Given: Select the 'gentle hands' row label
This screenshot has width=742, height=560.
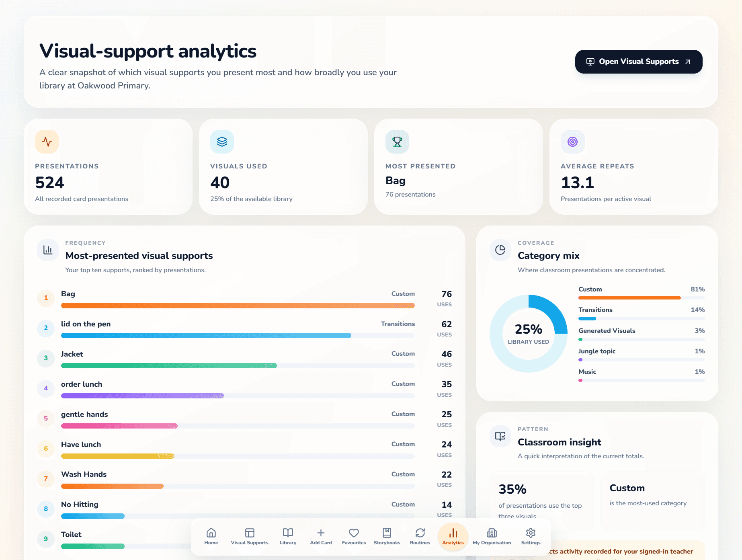Looking at the screenshot, I should [84, 414].
